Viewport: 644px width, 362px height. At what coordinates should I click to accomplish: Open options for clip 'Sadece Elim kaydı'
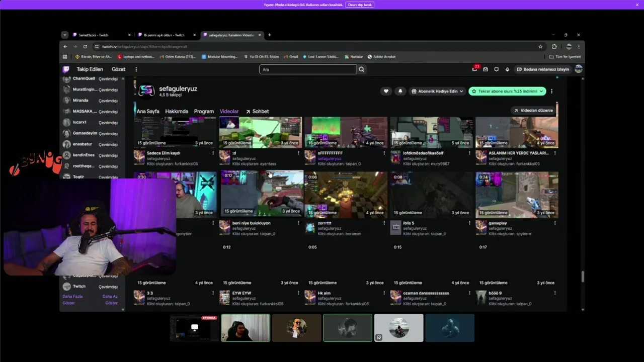(x=213, y=153)
